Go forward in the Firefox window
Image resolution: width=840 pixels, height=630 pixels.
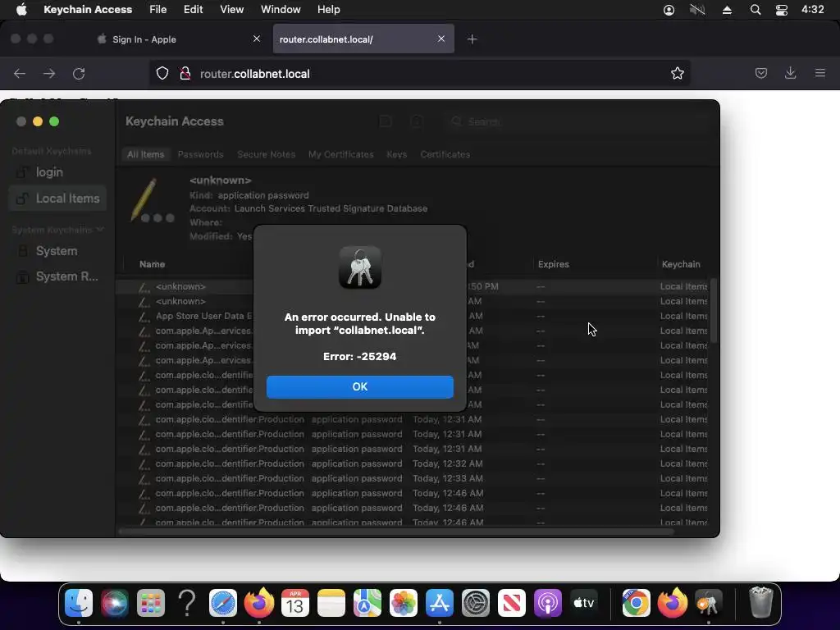49,73
